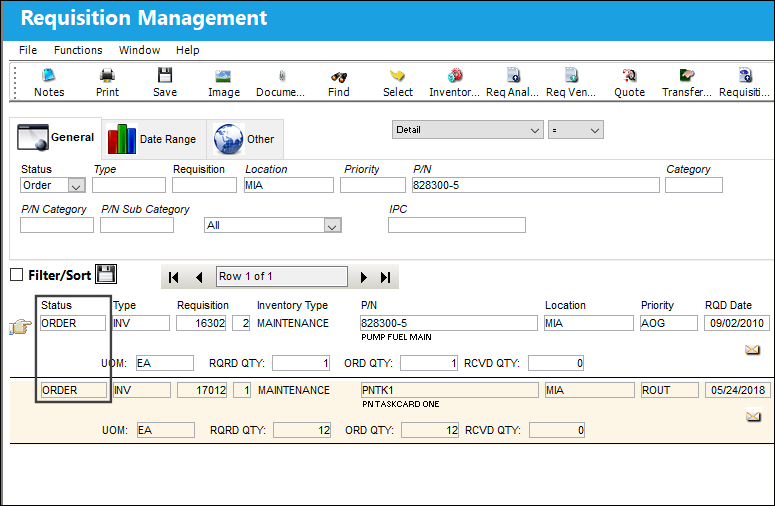Open the Req Analysis toolbar icon

[514, 76]
